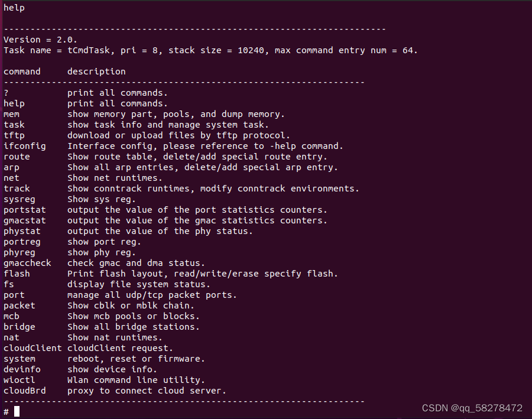The image size is (532, 419).
Task: Click the 'devinfo' command name
Action: tap(22, 369)
